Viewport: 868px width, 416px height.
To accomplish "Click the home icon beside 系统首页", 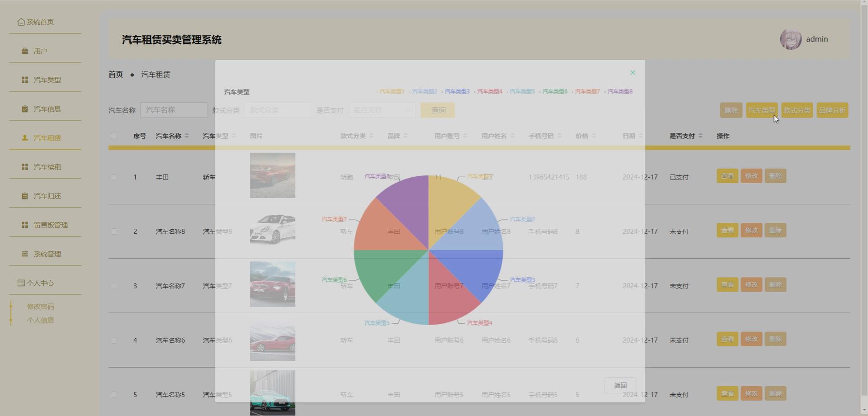I will 21,22.
